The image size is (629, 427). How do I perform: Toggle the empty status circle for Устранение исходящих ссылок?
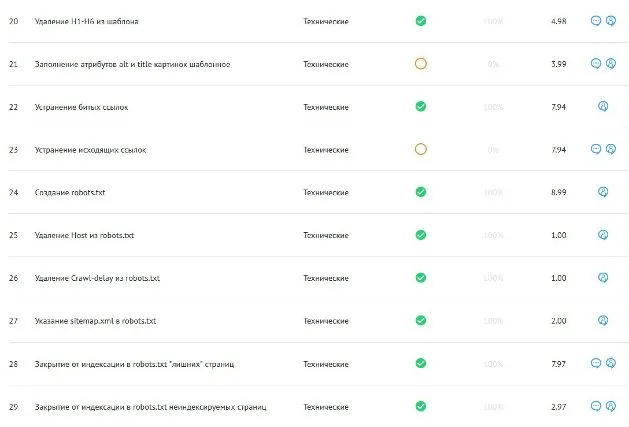420,149
